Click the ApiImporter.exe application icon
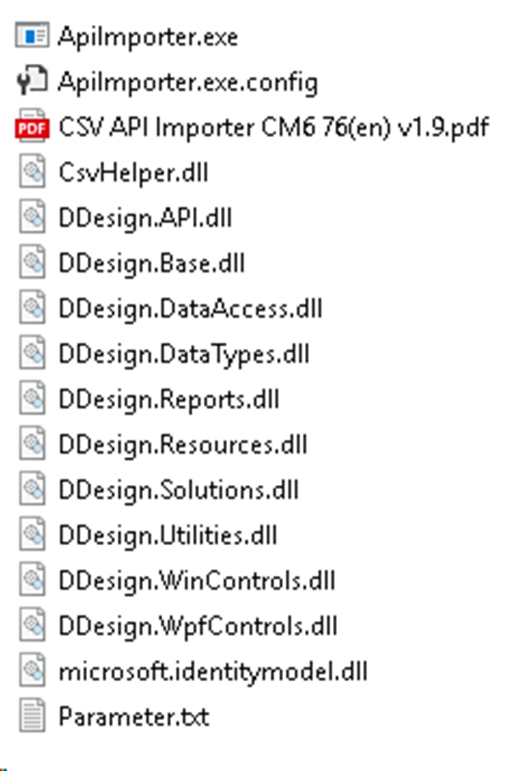532x771 pixels. [x=32, y=36]
